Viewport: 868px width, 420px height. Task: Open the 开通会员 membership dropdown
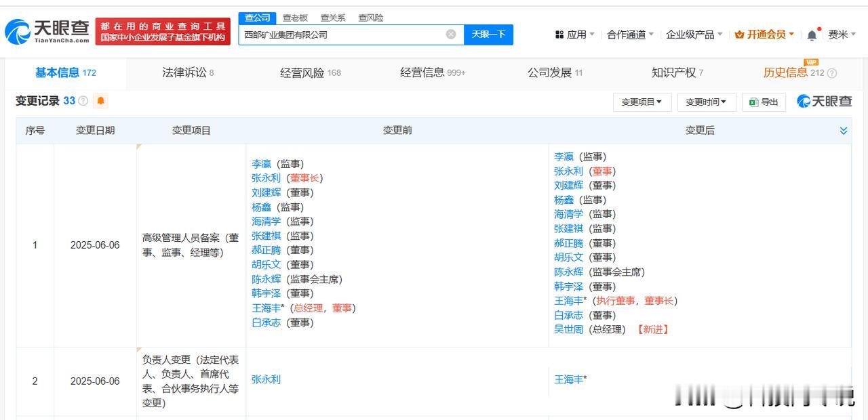pos(764,35)
